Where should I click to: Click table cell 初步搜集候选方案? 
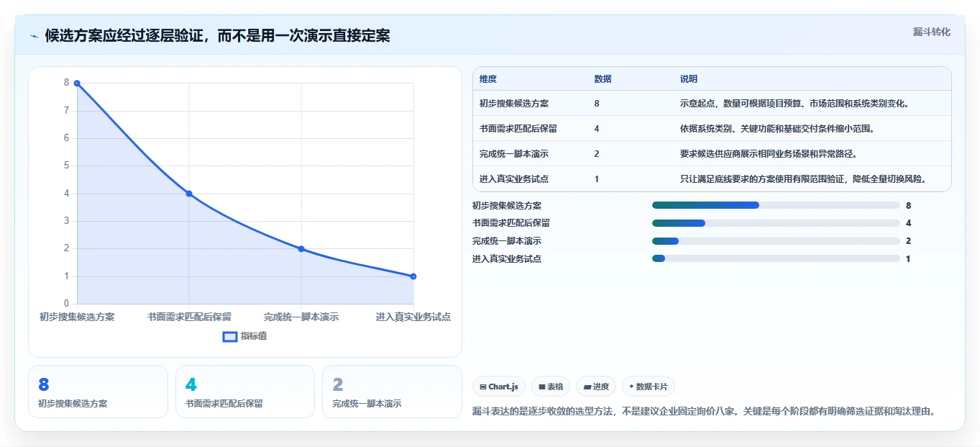[514, 104]
